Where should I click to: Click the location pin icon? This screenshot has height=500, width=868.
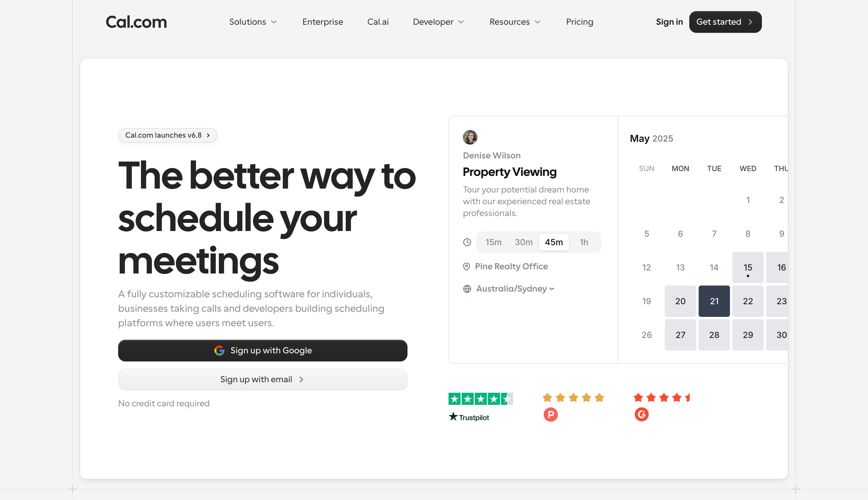466,267
